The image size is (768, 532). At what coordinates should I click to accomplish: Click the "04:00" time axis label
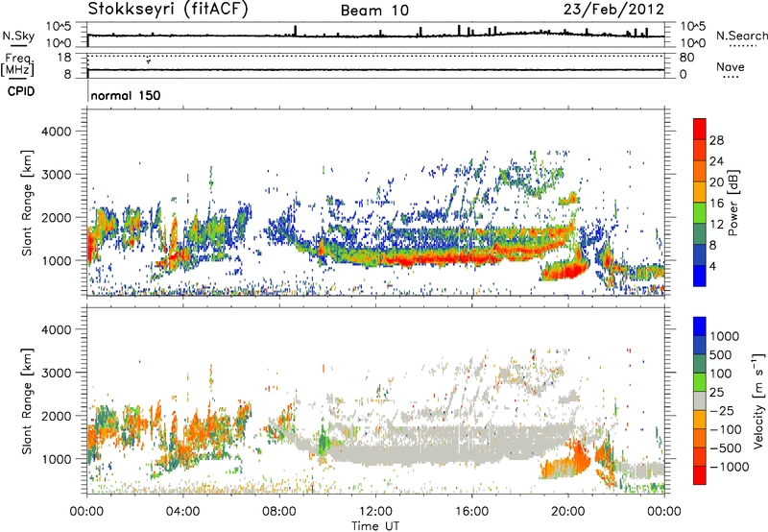(x=183, y=512)
